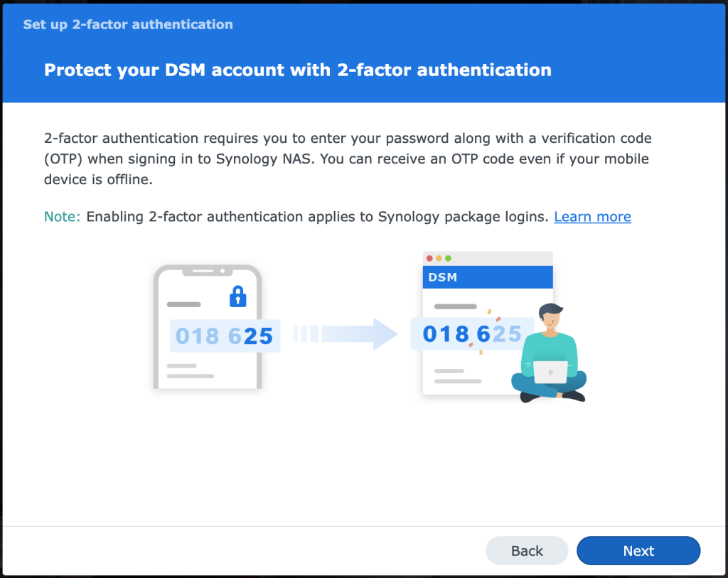Viewport: 728px width, 578px height.
Task: Click the 2-factor description paragraph
Action: coord(348,159)
